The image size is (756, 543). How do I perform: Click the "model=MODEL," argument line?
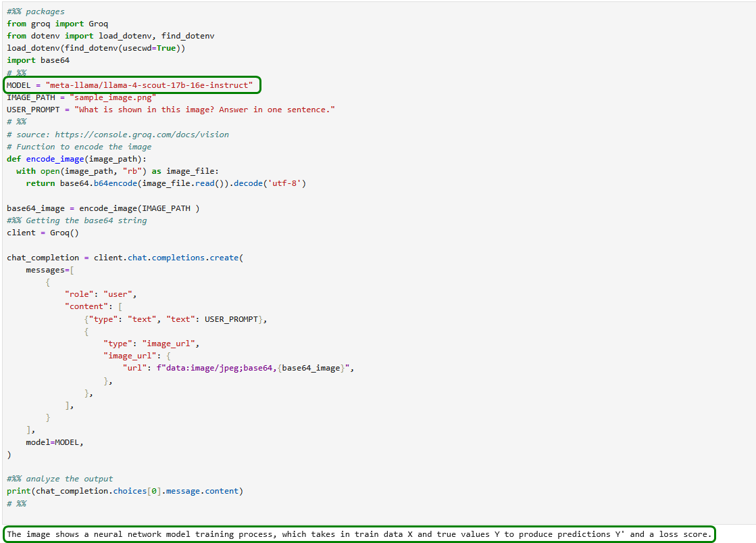[x=54, y=442]
